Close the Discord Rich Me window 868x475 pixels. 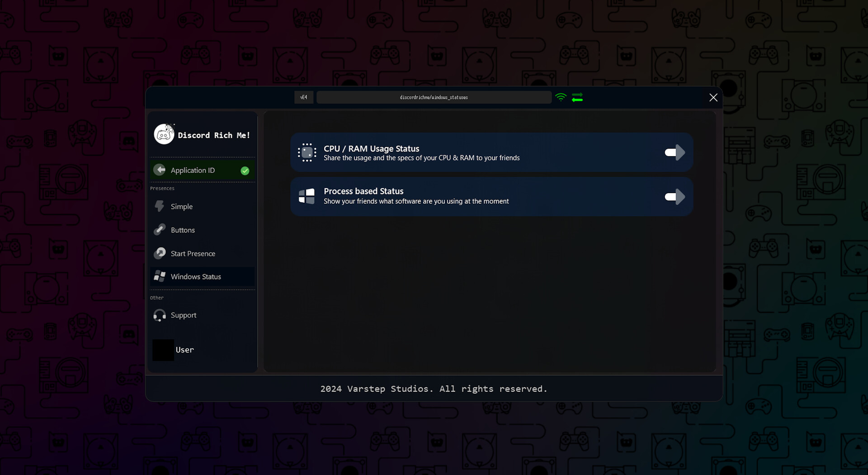713,97
